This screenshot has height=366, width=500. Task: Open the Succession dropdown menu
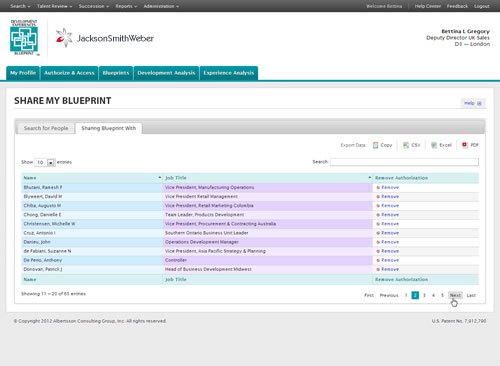94,6
